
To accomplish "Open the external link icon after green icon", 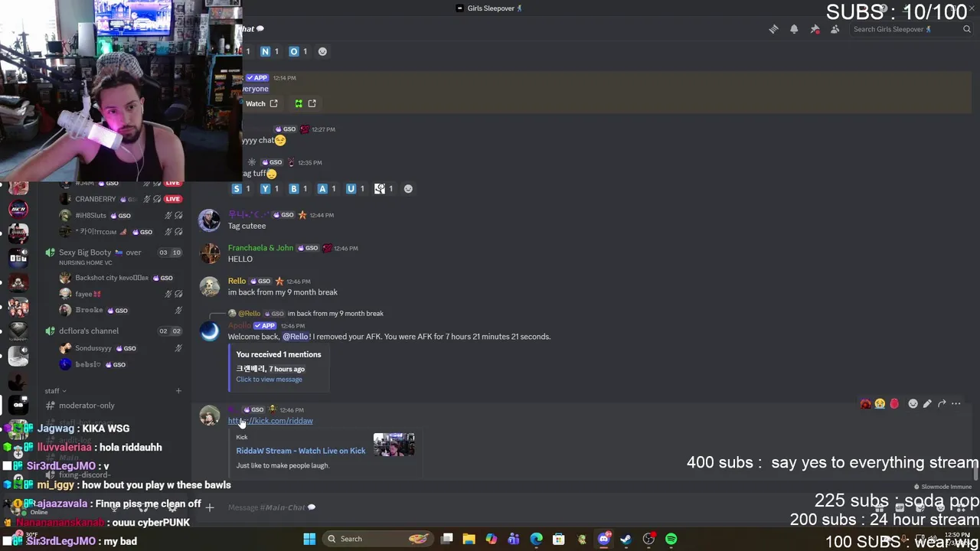I will 312,103.
